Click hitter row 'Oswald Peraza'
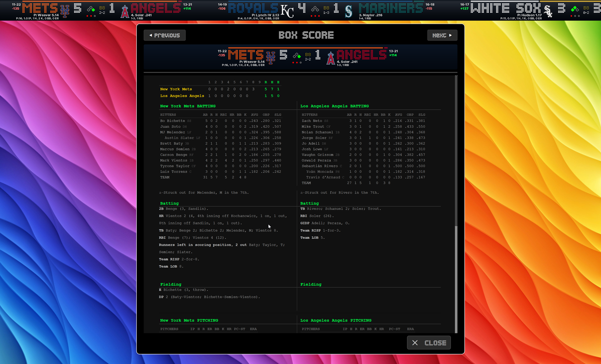The width and height of the screenshot is (601, 364). [363, 160]
